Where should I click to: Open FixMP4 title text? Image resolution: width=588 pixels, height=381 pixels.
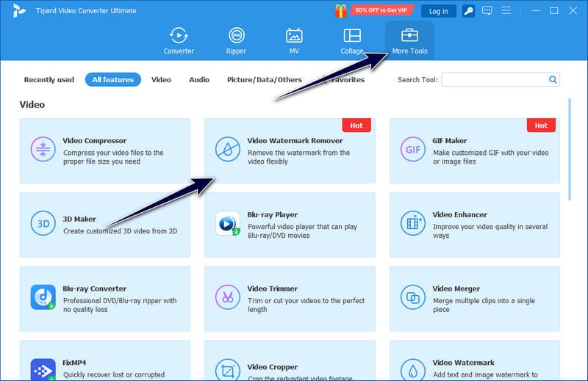coord(74,363)
